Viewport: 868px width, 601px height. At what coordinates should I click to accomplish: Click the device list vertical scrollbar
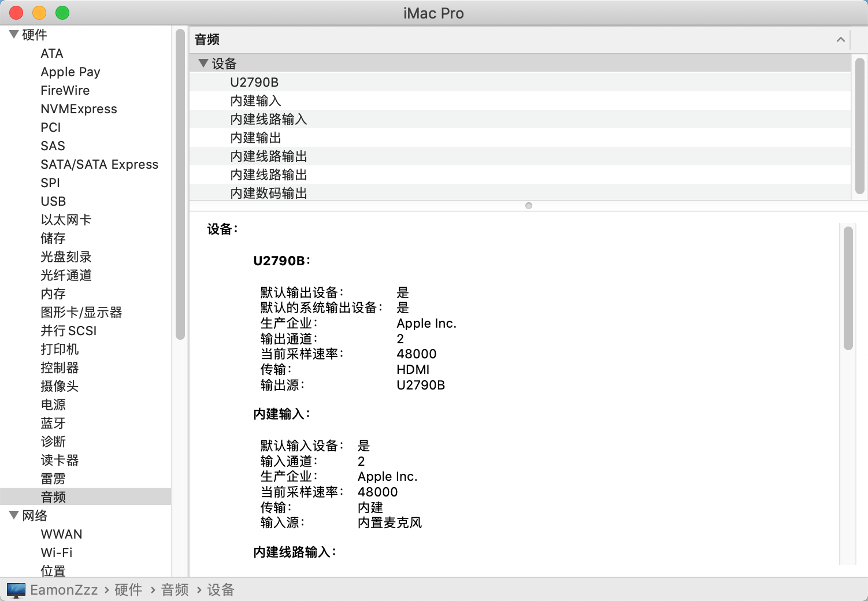click(x=859, y=126)
